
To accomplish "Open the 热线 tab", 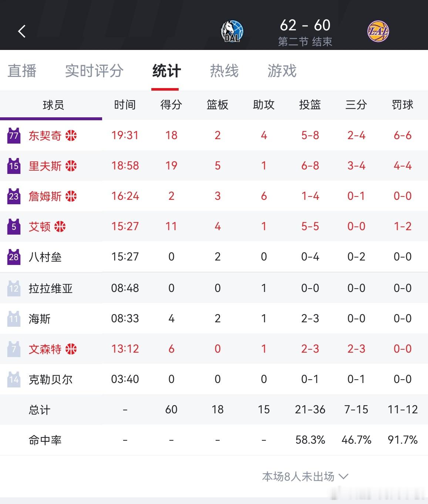I will coord(224,71).
